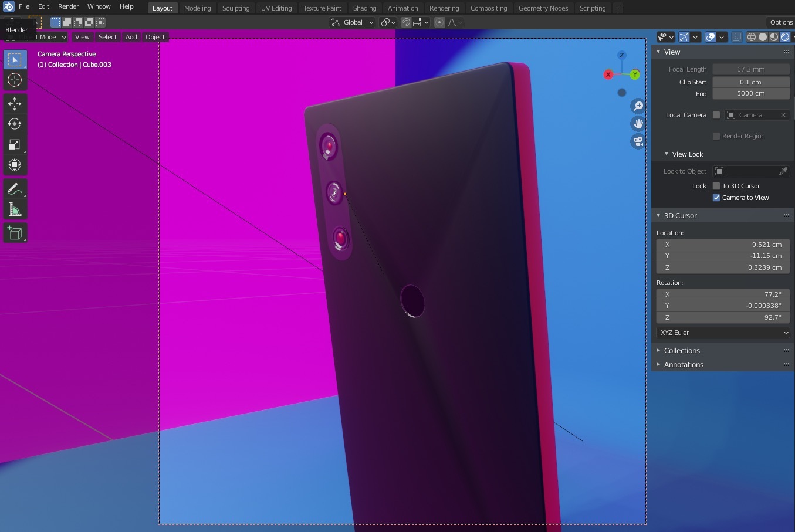
Task: Collapse the View Lock subpanel
Action: (x=667, y=154)
